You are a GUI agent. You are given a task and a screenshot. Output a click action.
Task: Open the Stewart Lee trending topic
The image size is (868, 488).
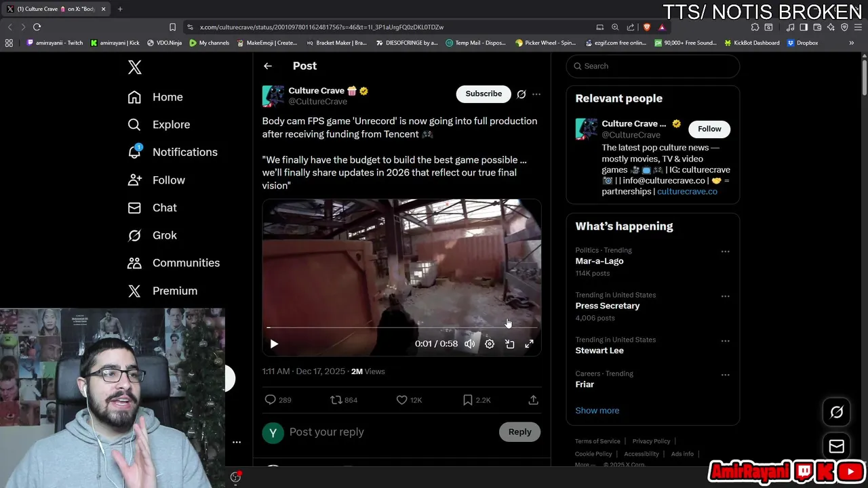click(x=599, y=350)
